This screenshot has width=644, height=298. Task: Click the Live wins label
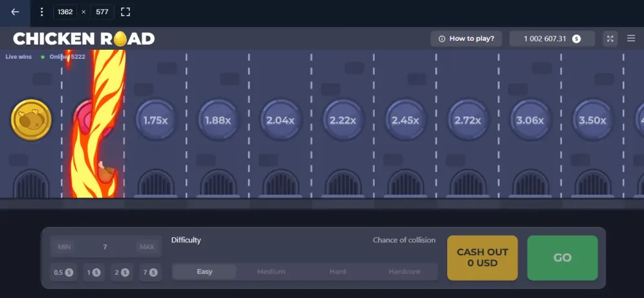(19, 57)
